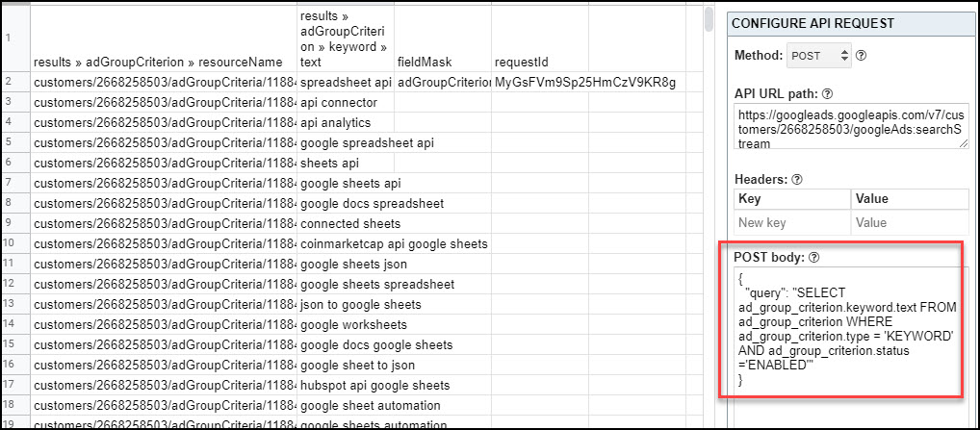The height and width of the screenshot is (430, 980).
Task: Click the help icon beside API URL path
Action: (x=828, y=94)
